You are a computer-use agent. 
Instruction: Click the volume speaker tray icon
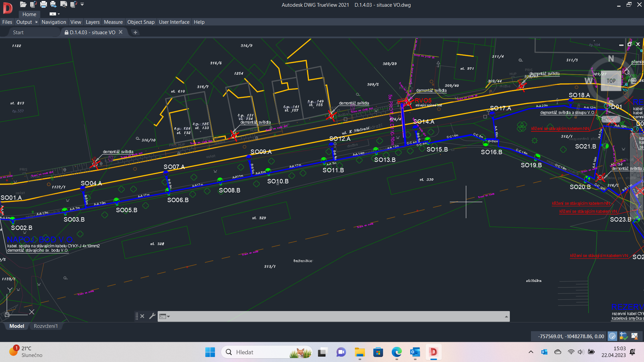[x=581, y=352]
